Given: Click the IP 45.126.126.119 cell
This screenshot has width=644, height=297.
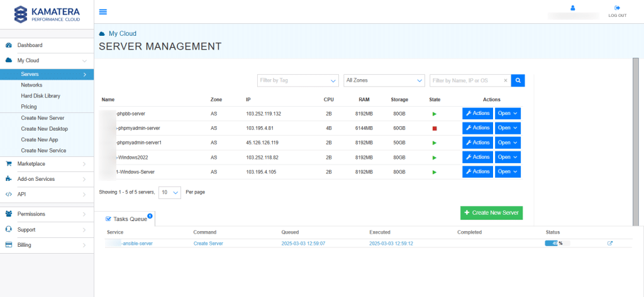Looking at the screenshot, I should [262, 143].
